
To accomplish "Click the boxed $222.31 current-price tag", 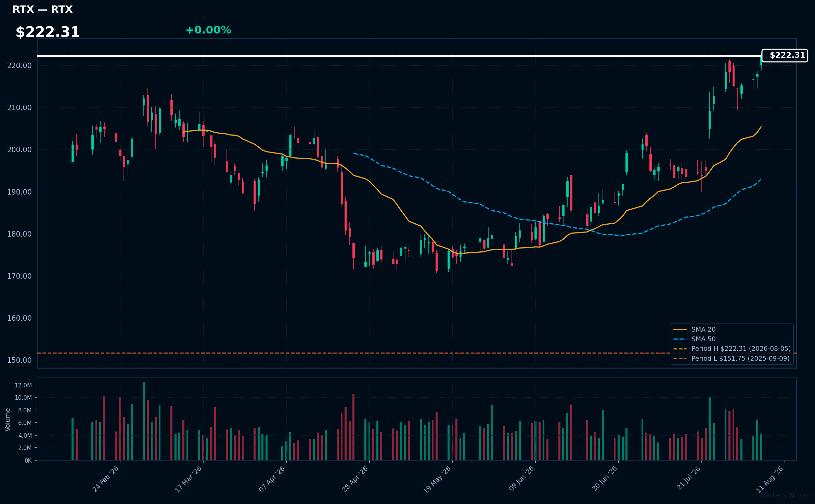I will pyautogui.click(x=785, y=55).
